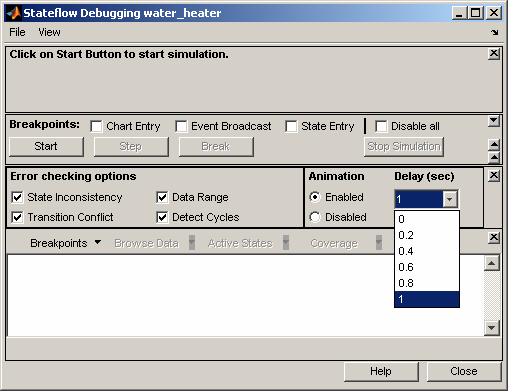The height and width of the screenshot is (391, 508).
Task: Choose delay value 0.8
Action: click(x=427, y=283)
